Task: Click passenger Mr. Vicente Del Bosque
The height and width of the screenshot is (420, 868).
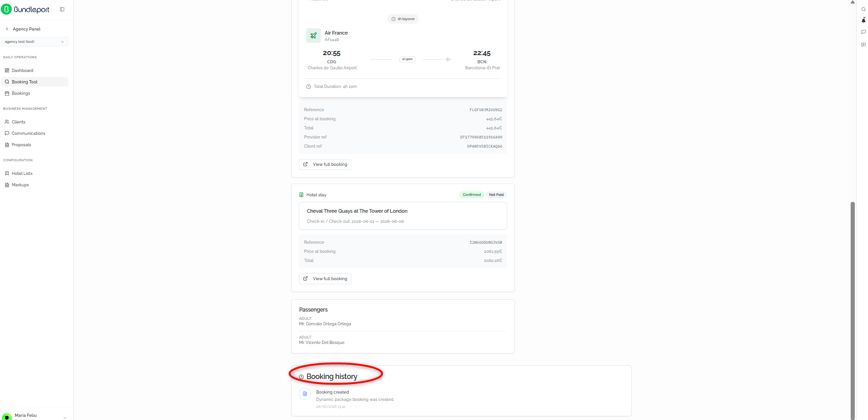Action: (x=322, y=343)
